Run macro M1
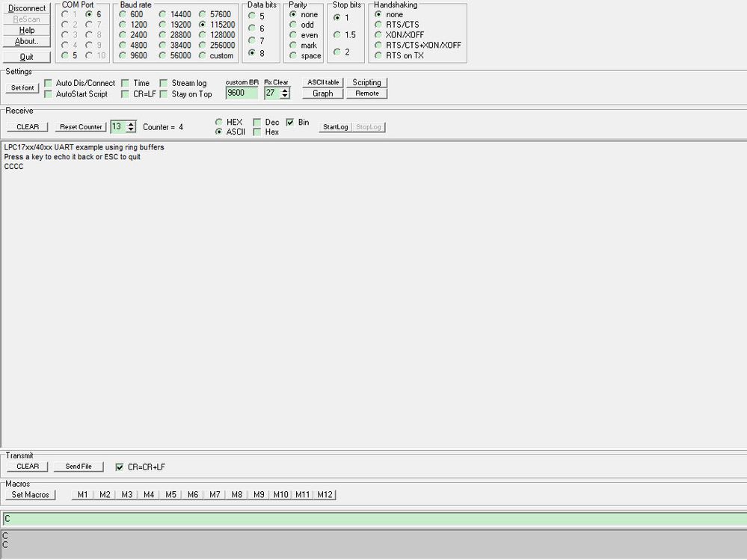Screen dimensions: 747x560 [x=82, y=495]
